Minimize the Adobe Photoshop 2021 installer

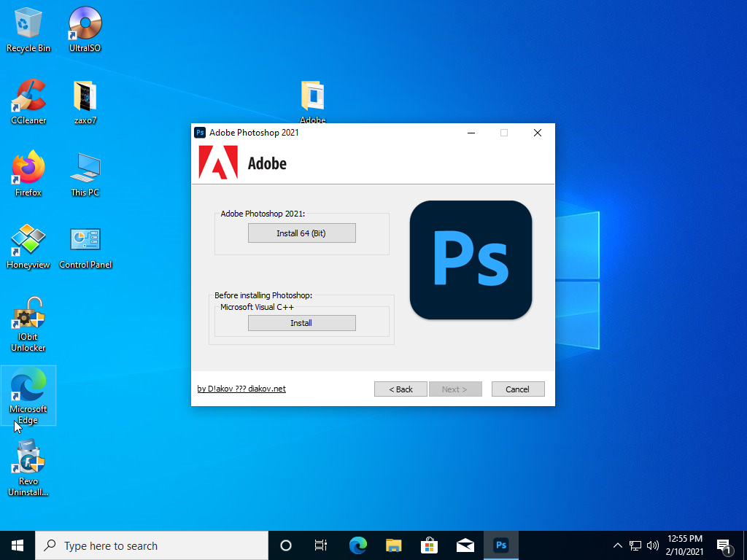(471, 133)
